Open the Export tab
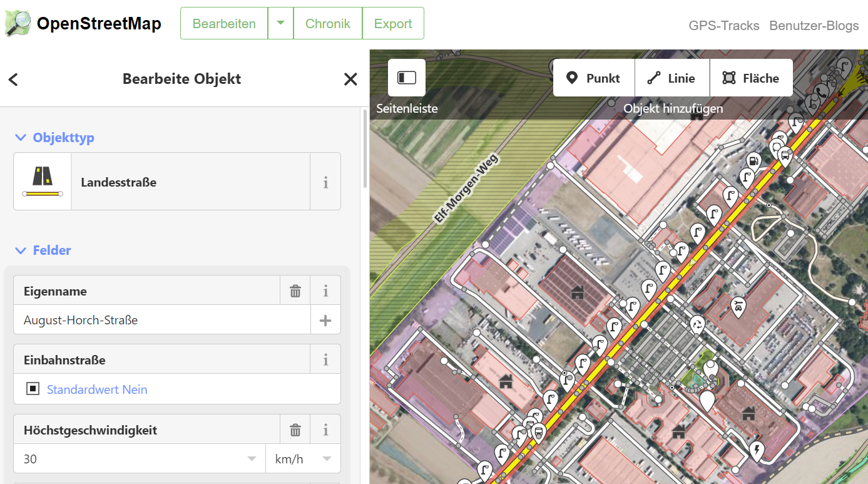The height and width of the screenshot is (484, 868). 393,24
